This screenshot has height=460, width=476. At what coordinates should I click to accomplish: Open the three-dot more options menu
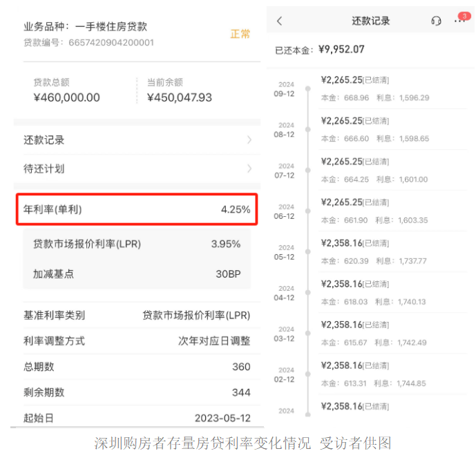click(x=458, y=22)
